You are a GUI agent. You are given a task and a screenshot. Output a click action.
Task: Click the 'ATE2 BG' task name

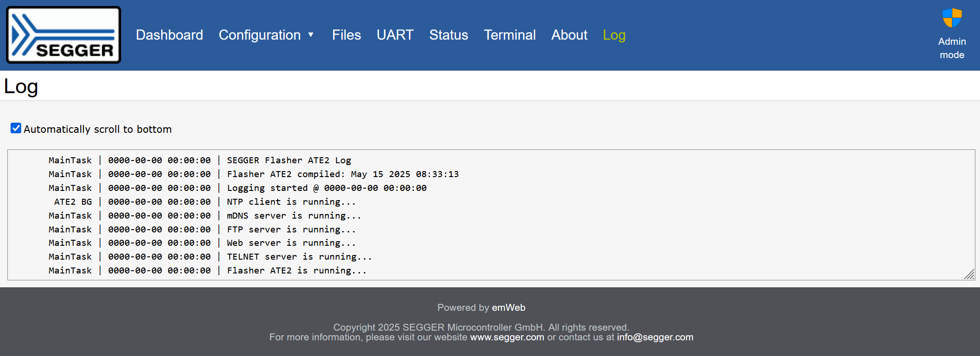[x=73, y=202]
